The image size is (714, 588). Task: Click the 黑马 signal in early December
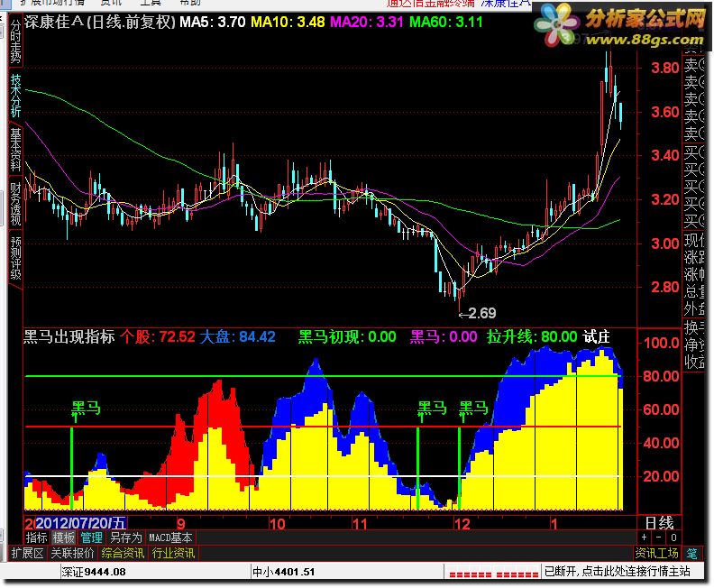473,409
